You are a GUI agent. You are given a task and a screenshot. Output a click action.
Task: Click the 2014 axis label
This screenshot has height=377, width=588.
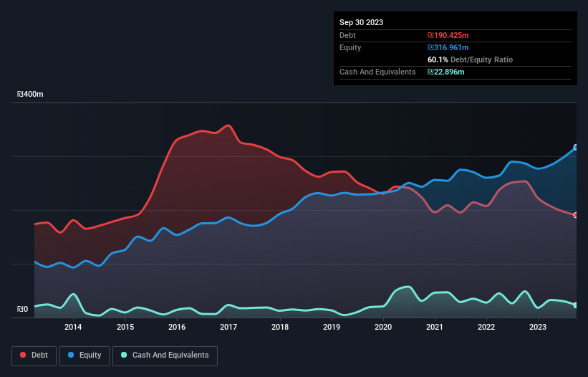click(73, 327)
